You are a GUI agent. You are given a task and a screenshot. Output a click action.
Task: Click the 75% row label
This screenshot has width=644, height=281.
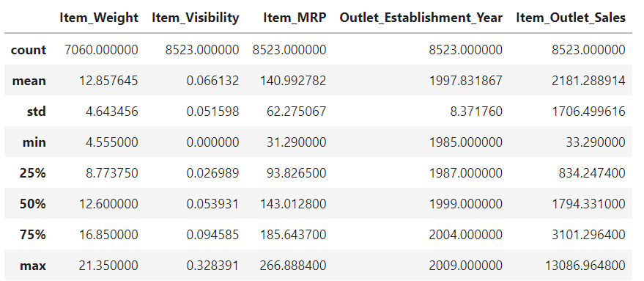[x=32, y=235]
